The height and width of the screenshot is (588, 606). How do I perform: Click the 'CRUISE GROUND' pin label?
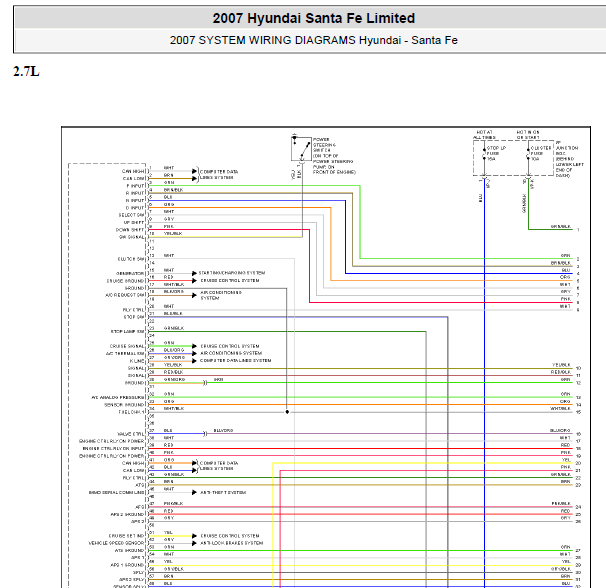(x=126, y=281)
